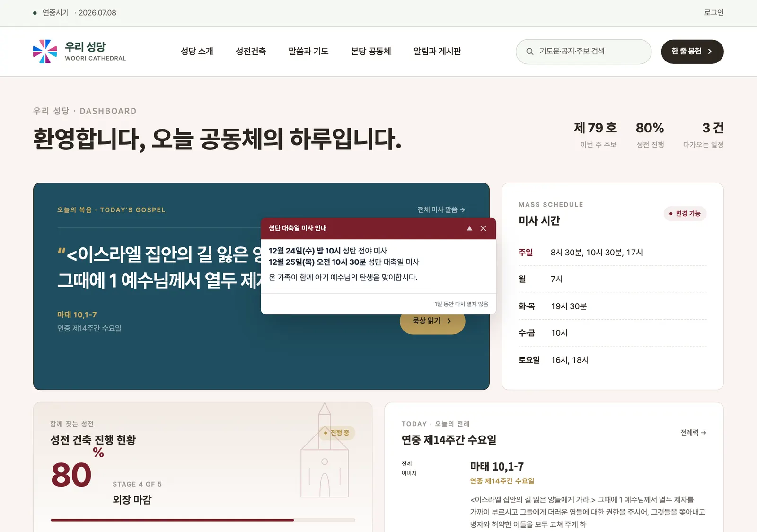Click the 마태 10,1-7 reference in gospel card
Image resolution: width=757 pixels, height=532 pixels.
click(77, 315)
